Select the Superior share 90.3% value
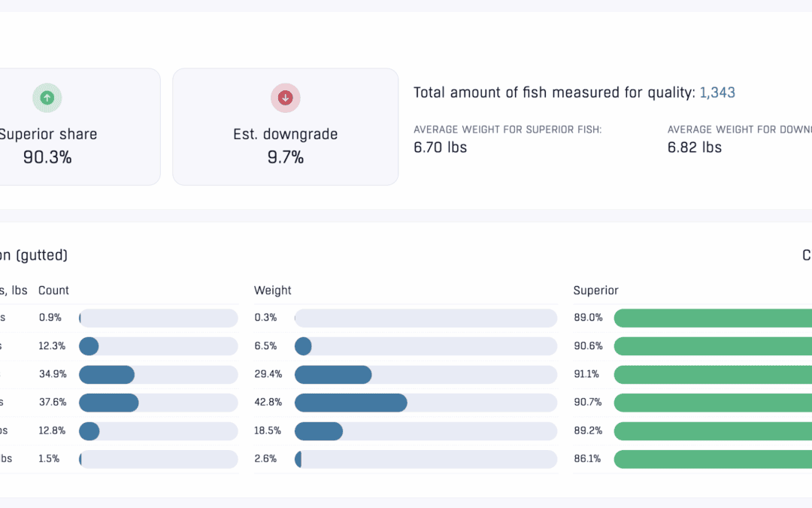812x508 pixels. pyautogui.click(x=47, y=157)
